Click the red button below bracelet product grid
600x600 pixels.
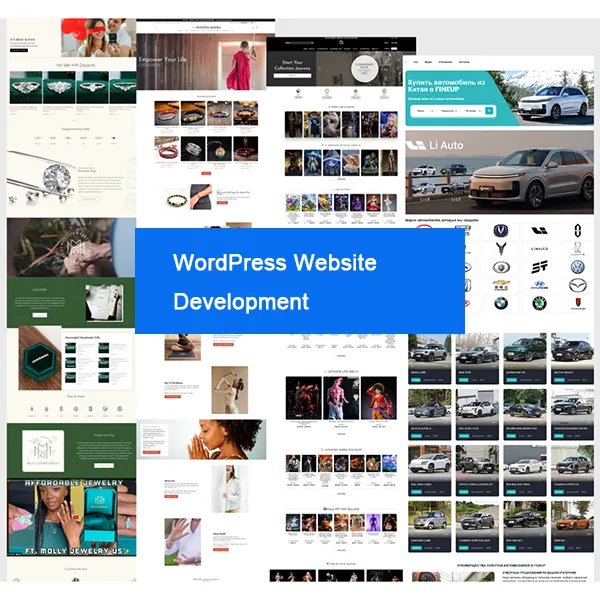pos(206,173)
